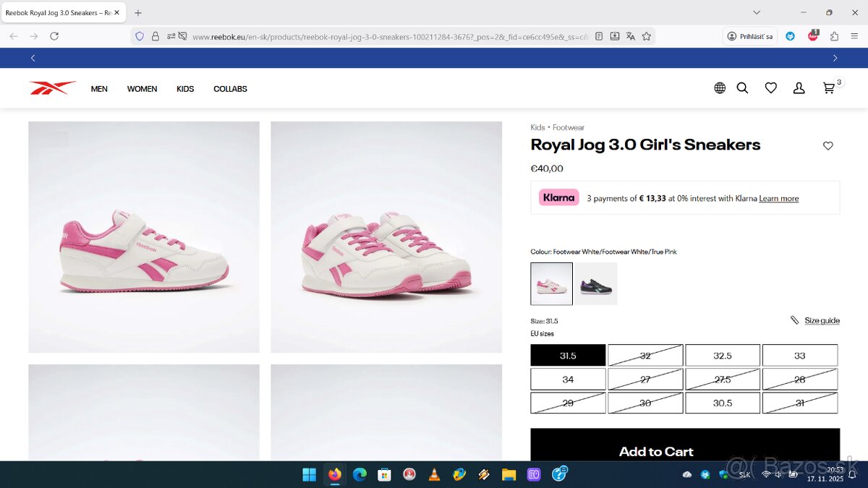Click the angled sneaker pair image
The image size is (868, 488).
[x=386, y=237]
